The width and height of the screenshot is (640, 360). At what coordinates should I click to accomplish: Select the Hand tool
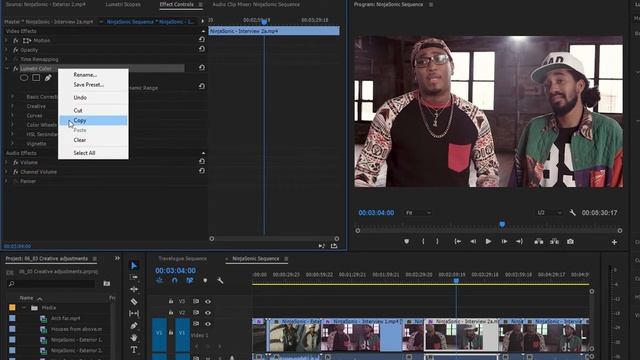[134, 338]
